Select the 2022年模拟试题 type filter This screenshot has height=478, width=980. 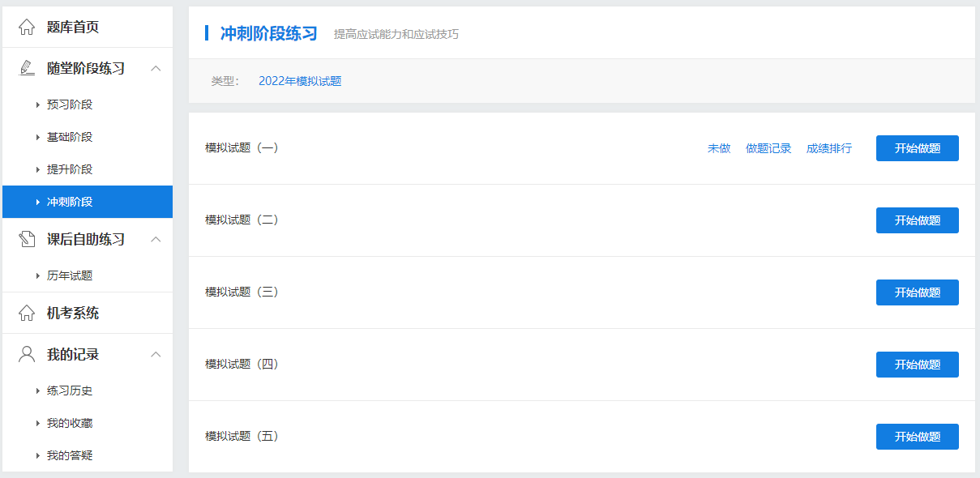pyautogui.click(x=300, y=81)
